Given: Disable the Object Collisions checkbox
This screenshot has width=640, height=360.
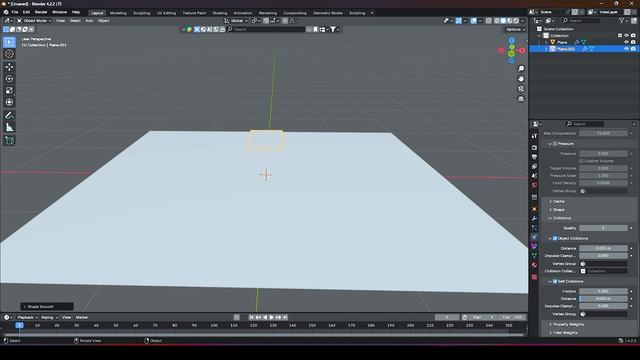Looking at the screenshot, I should point(555,238).
